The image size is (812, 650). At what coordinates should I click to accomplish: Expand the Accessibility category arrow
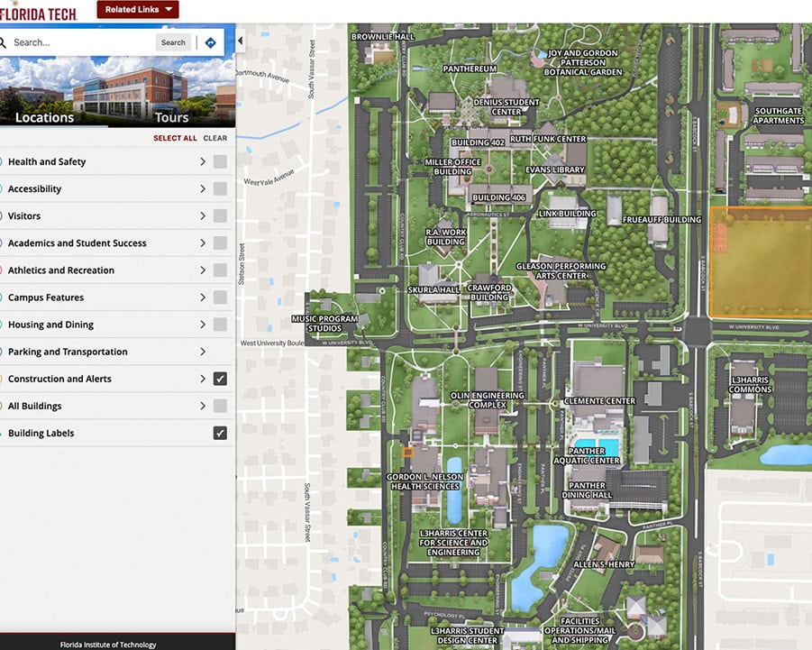203,188
